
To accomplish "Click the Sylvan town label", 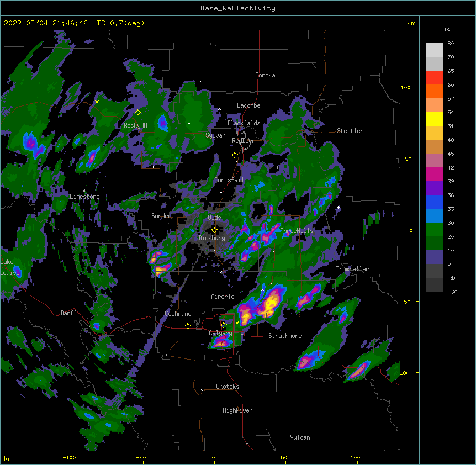I will [215, 135].
